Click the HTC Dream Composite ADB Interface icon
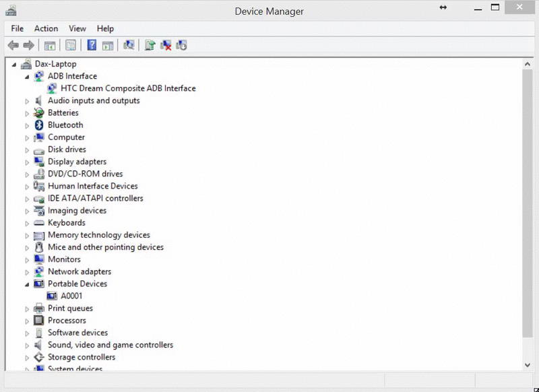 click(52, 88)
